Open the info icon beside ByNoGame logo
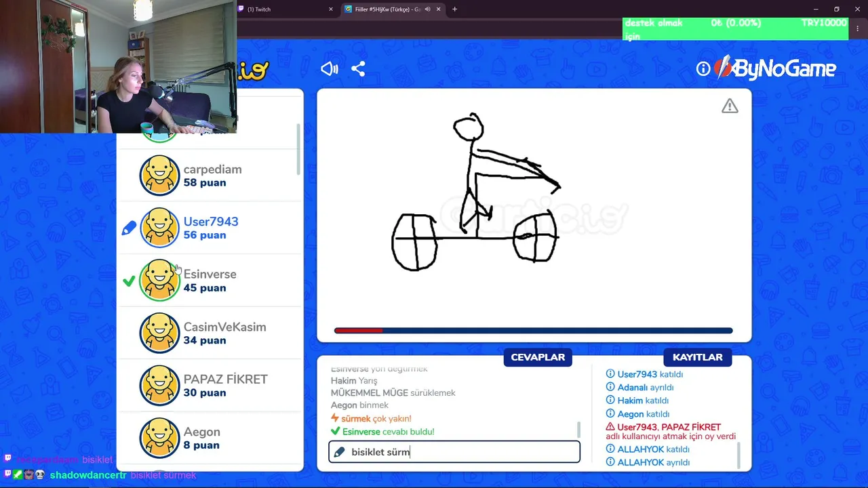868x488 pixels. pos(703,68)
